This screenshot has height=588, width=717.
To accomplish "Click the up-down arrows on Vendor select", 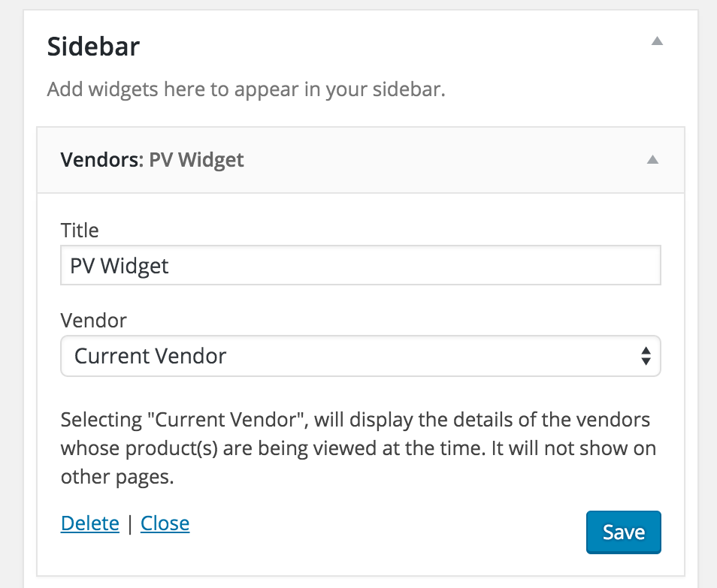I will pyautogui.click(x=645, y=356).
